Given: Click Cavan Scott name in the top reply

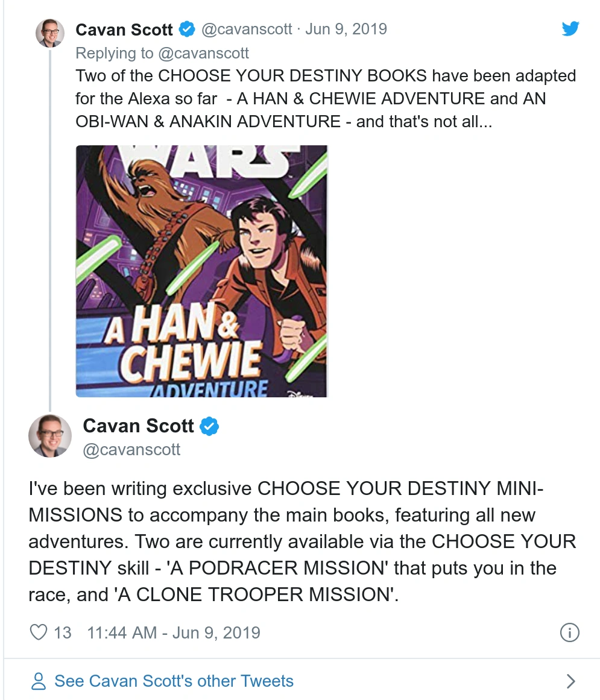Looking at the screenshot, I should 124,30.
